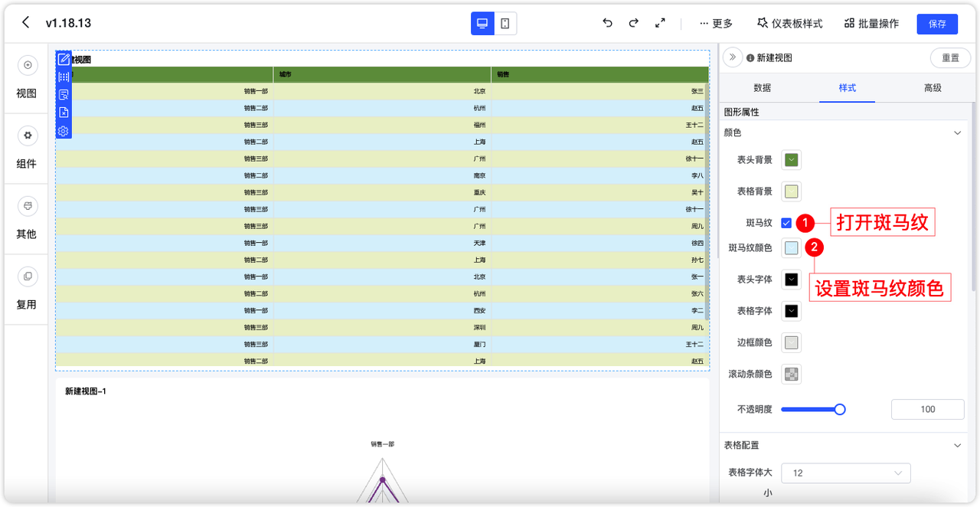Click the 不透明度 slider handle
The height and width of the screenshot is (507, 980).
pyautogui.click(x=840, y=409)
